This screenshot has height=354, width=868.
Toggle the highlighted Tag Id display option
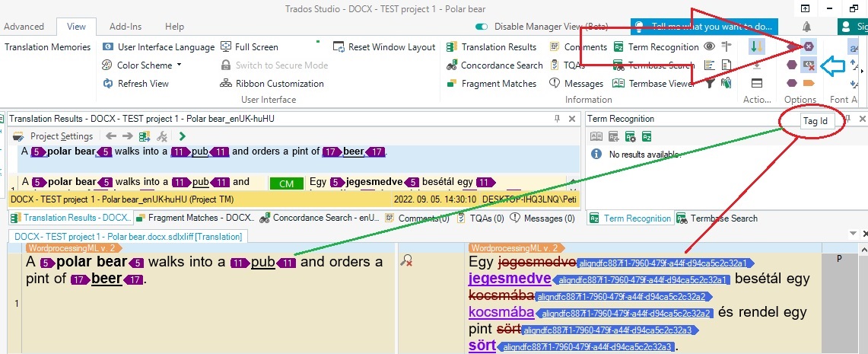809,47
